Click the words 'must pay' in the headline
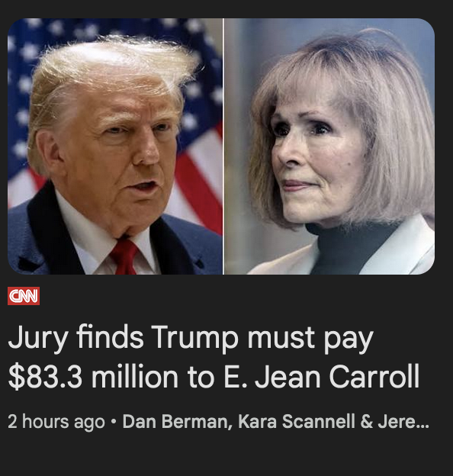The height and width of the screenshot is (476, 453). point(310,339)
